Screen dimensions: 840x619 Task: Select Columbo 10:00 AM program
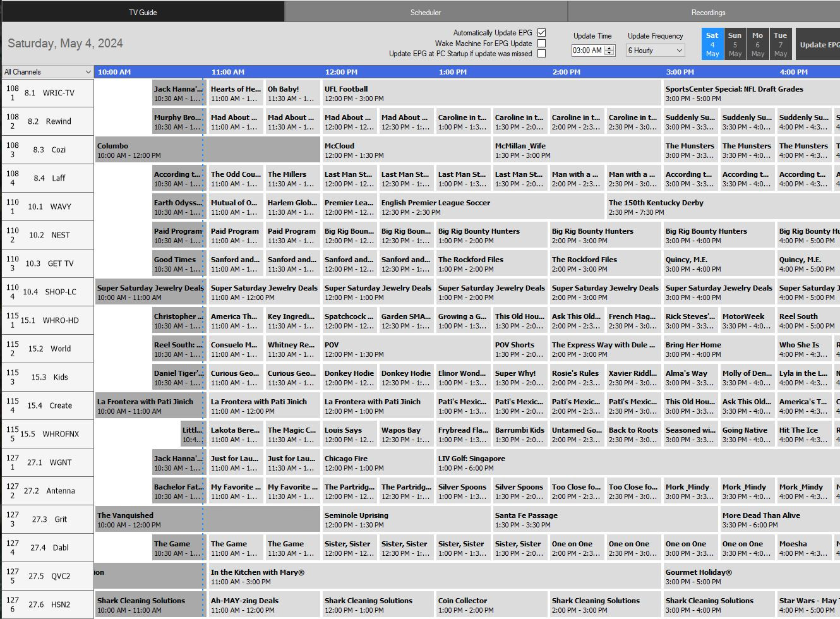(207, 150)
